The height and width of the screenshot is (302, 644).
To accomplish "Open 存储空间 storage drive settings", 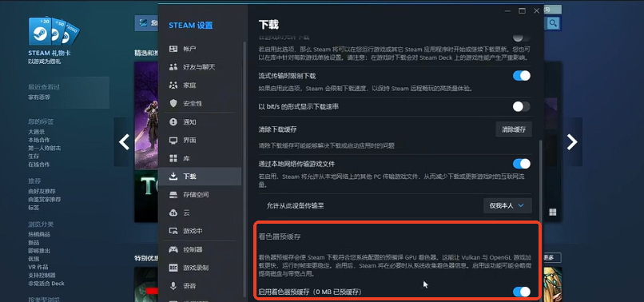I will click(196, 195).
